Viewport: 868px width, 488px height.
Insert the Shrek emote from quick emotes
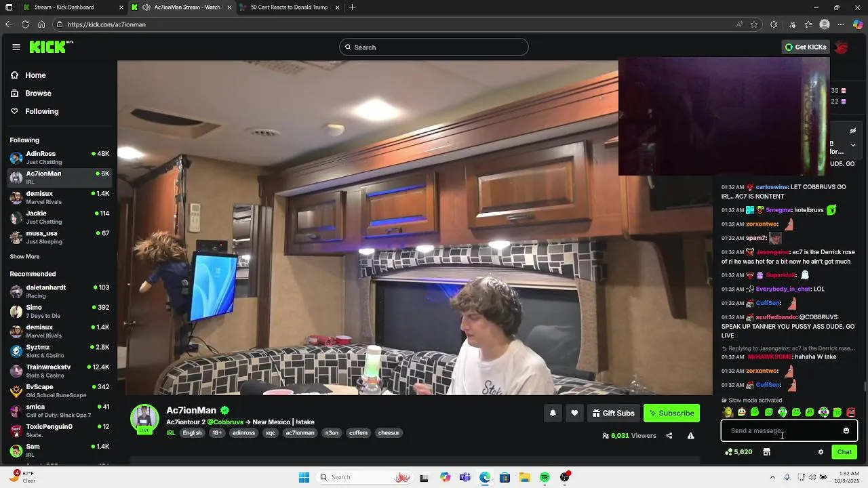point(728,412)
